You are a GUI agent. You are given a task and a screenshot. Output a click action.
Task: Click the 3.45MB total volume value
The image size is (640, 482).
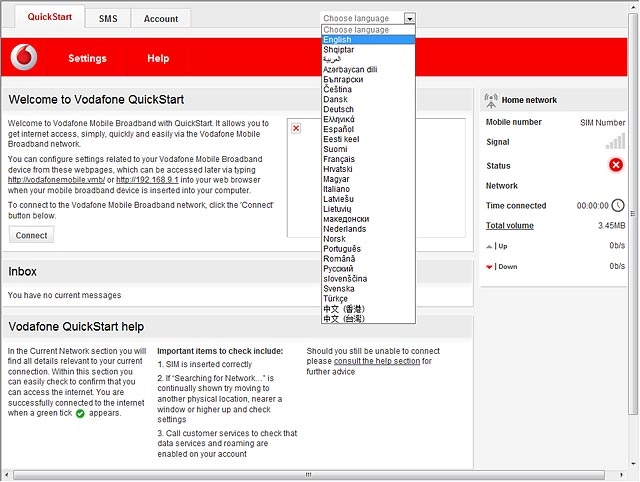click(611, 226)
